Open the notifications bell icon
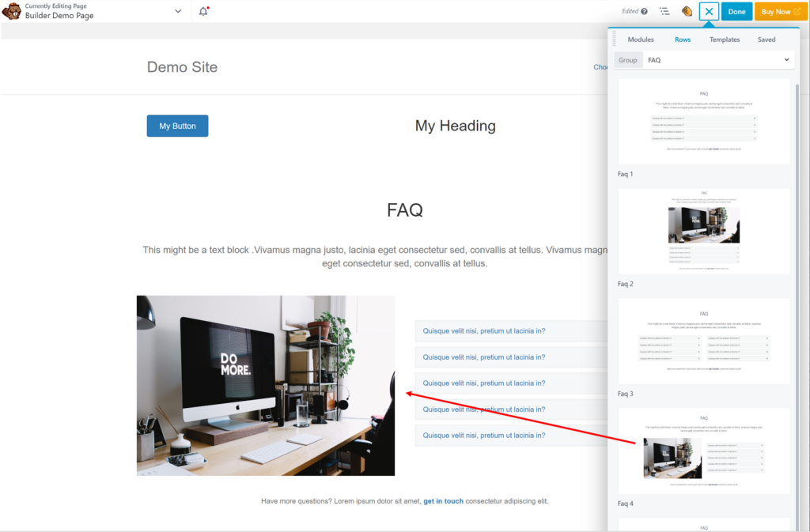 coord(203,11)
